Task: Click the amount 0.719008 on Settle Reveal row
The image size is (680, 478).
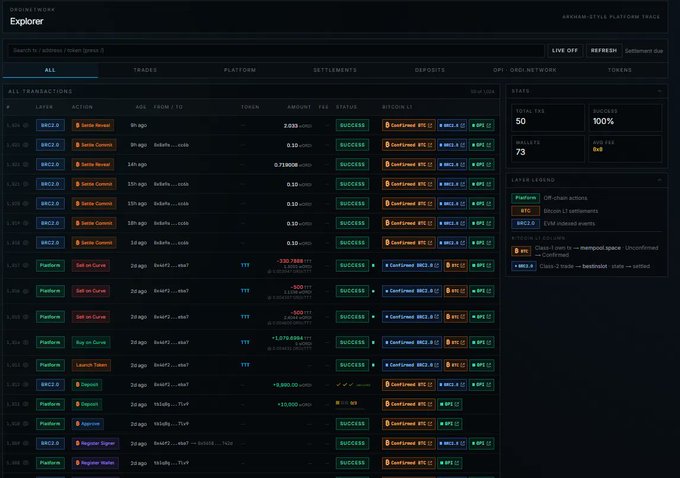Action: click(286, 165)
